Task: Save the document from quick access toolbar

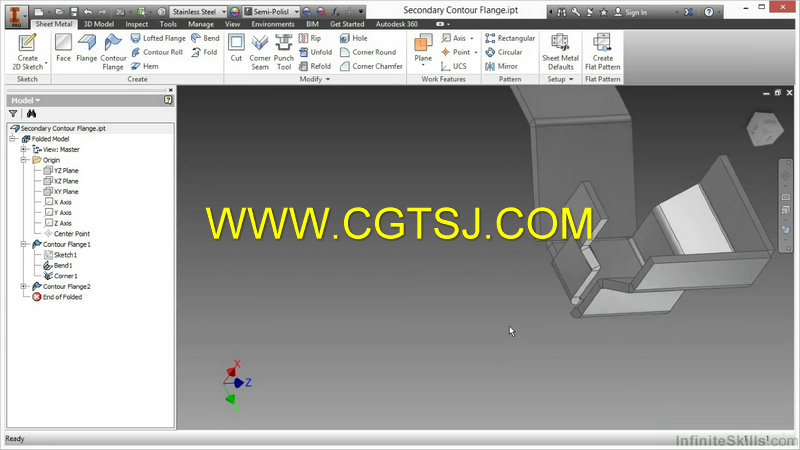Action: pos(74,11)
